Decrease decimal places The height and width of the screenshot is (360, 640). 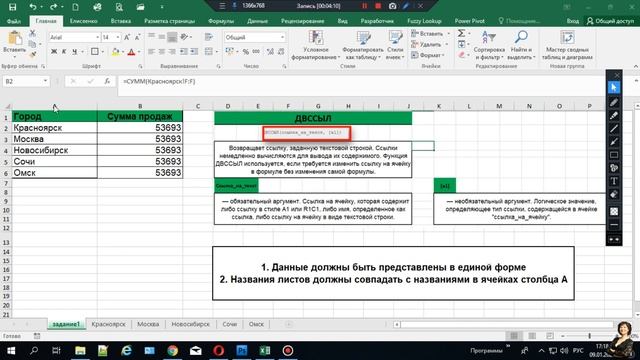point(281,51)
